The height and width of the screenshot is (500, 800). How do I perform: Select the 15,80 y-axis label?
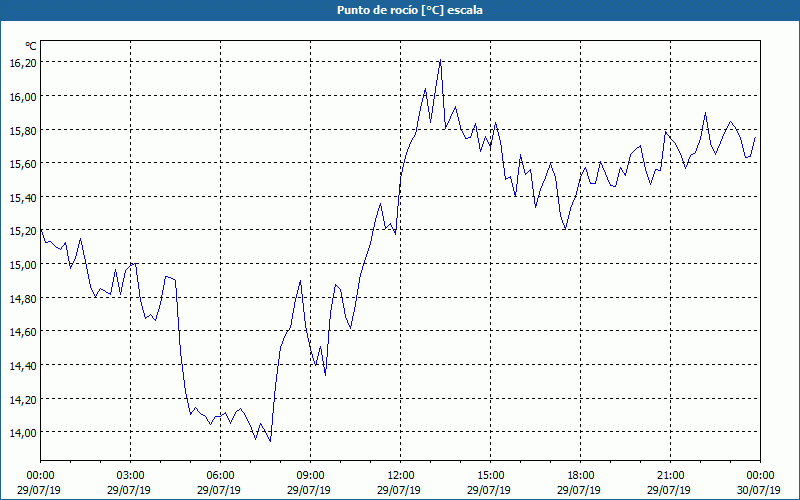(23, 131)
